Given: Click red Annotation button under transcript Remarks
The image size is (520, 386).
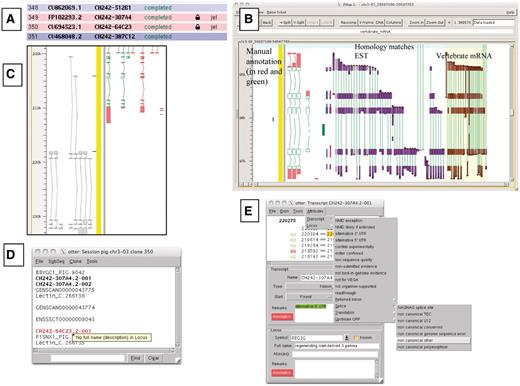Looking at the screenshot, I should coord(282,317).
